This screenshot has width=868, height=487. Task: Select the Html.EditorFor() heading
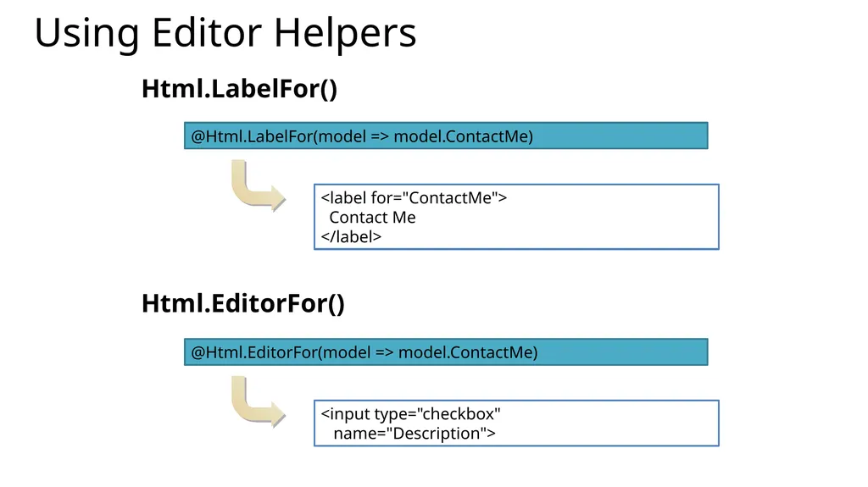pyautogui.click(x=243, y=303)
